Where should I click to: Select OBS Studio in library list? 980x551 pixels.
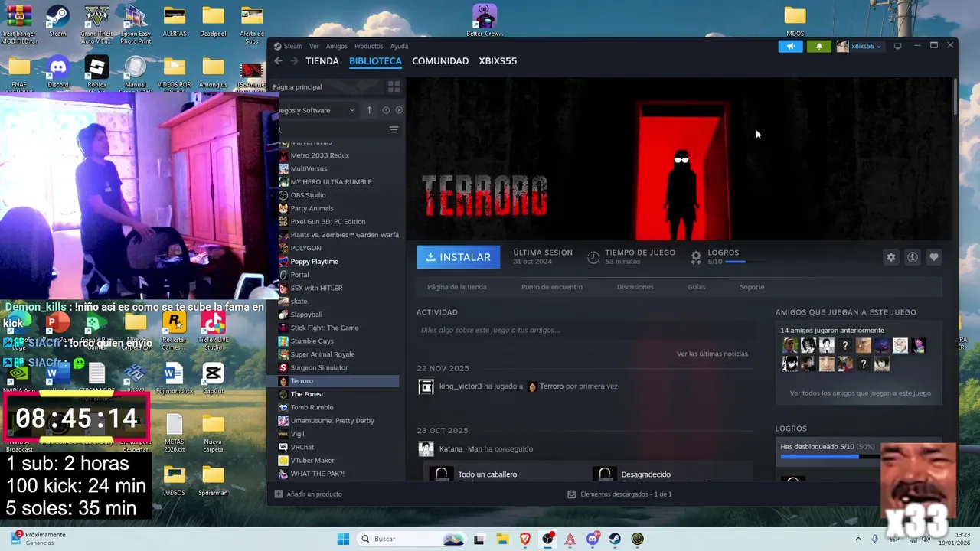pyautogui.click(x=338, y=195)
